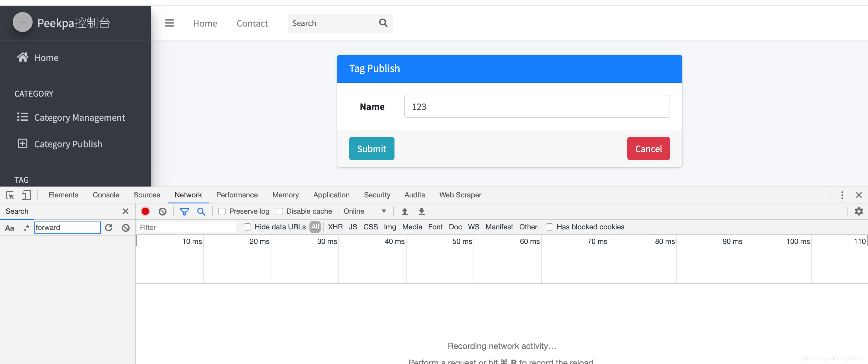
Task: Switch to the Console tab
Action: tap(106, 195)
